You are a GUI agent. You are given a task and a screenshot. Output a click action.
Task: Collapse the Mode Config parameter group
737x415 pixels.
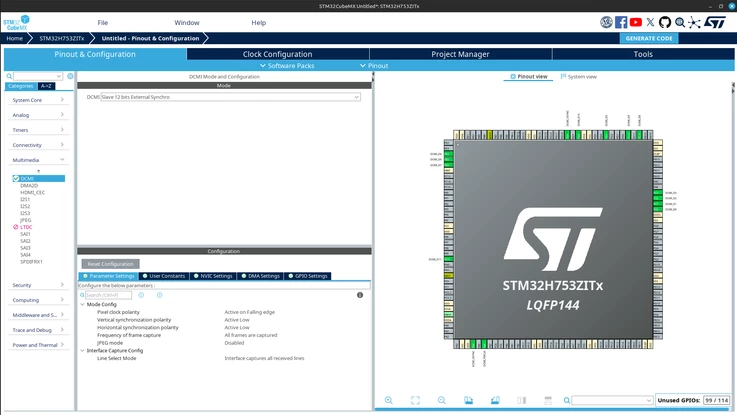click(x=83, y=305)
